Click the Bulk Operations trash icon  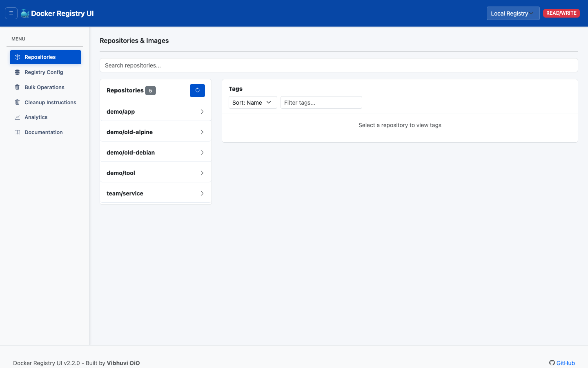(17, 87)
